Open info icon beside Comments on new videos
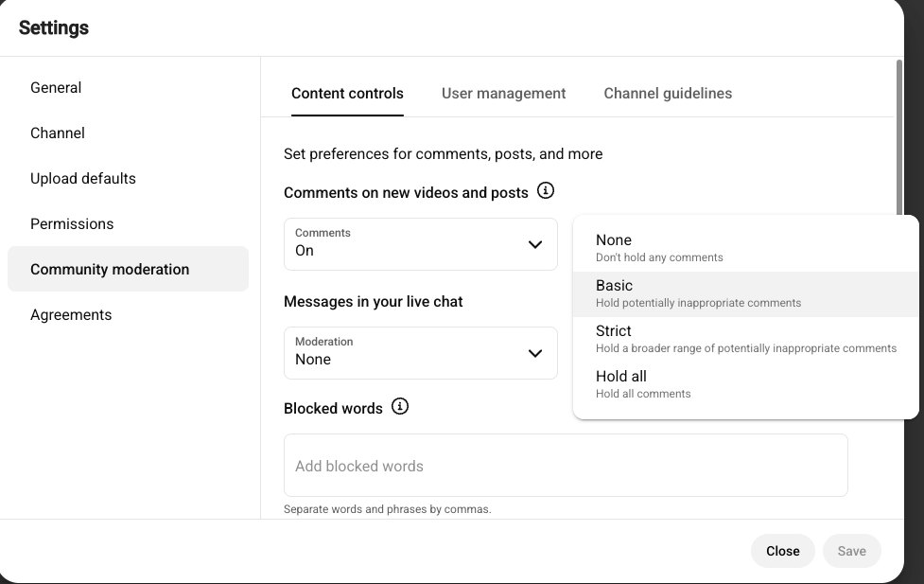 tap(545, 191)
